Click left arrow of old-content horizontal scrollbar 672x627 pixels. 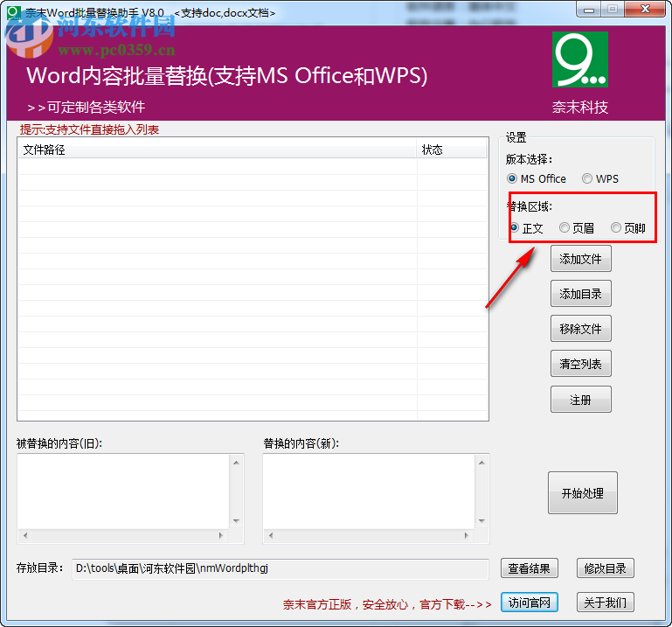[x=25, y=535]
